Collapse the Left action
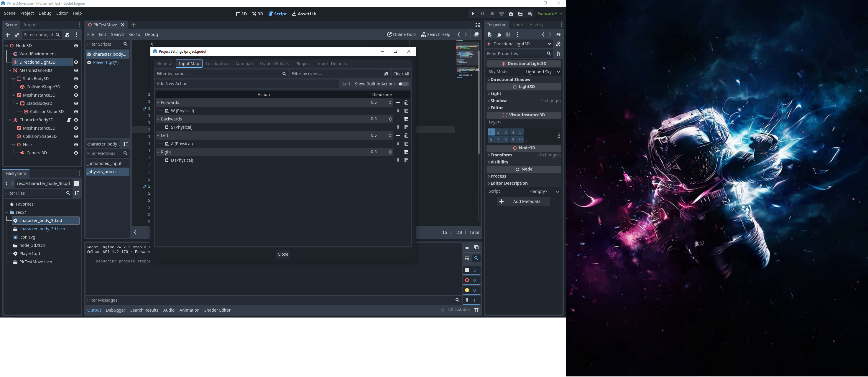This screenshot has width=868, height=377. (158, 136)
